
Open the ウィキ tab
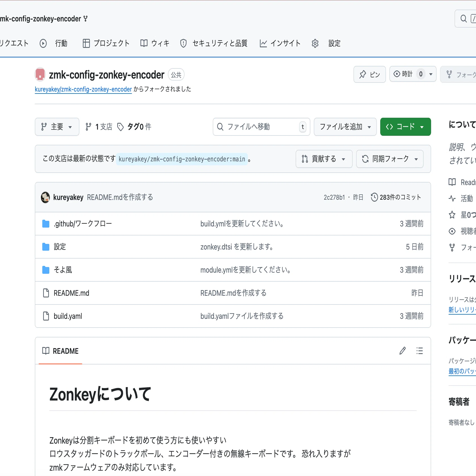(155, 43)
